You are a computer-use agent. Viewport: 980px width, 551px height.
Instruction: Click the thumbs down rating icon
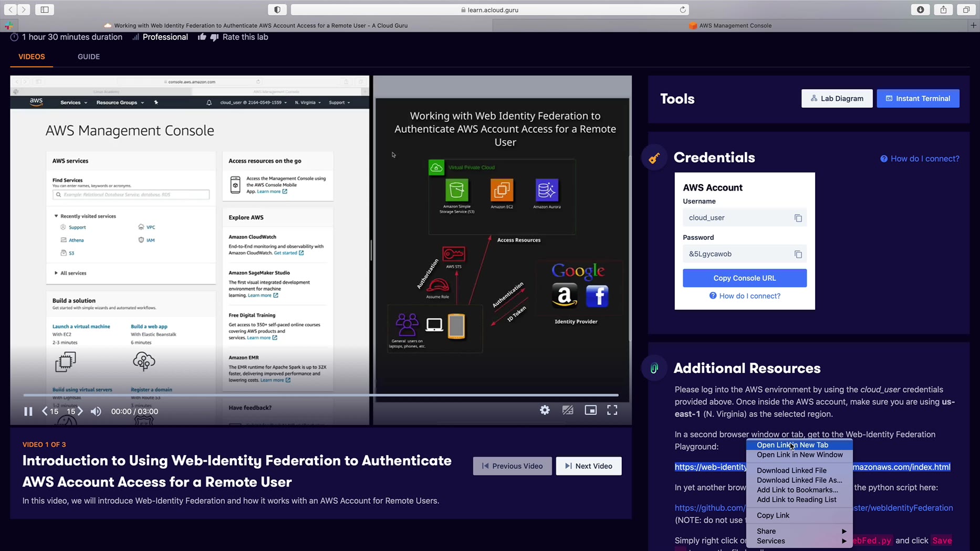(x=214, y=37)
